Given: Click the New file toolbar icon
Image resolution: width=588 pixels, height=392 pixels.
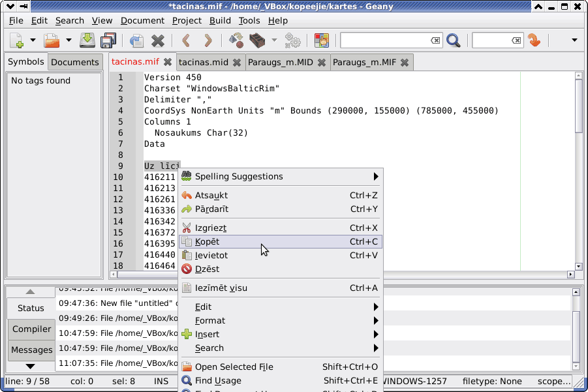Looking at the screenshot, I should click(x=16, y=40).
